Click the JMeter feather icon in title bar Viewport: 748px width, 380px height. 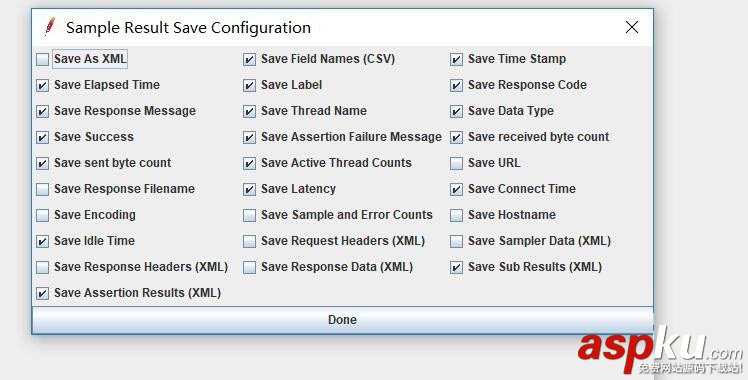coord(50,27)
